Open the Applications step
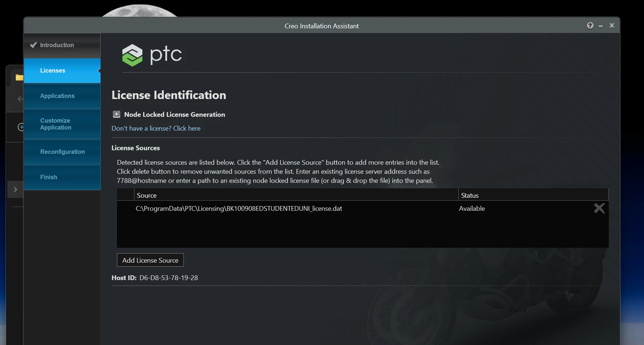644x345 pixels. pyautogui.click(x=62, y=96)
